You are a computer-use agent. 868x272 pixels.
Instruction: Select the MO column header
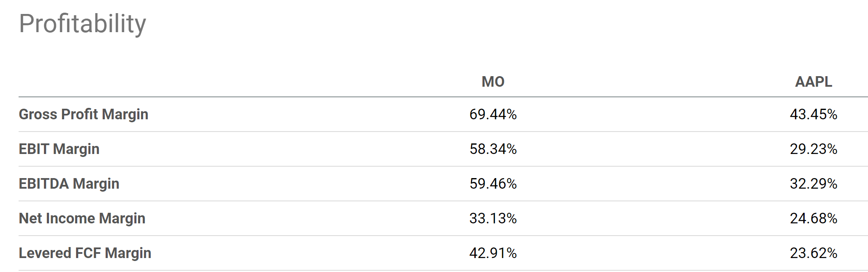493,82
